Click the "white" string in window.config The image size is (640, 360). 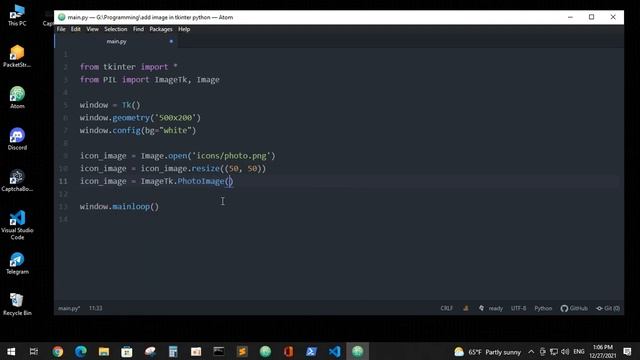(x=176, y=130)
